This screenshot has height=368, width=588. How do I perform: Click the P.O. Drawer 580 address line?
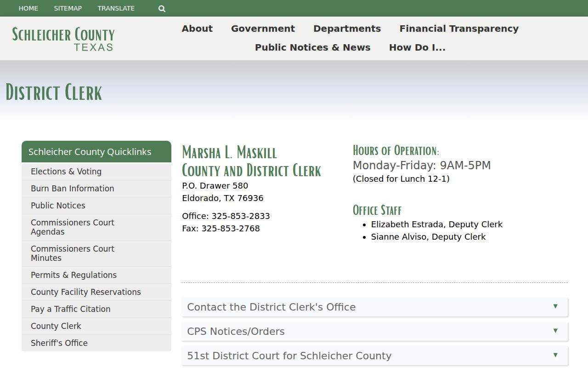point(215,186)
